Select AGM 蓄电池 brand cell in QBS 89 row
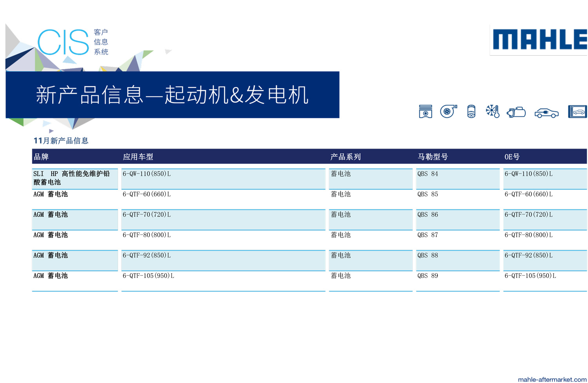The width and height of the screenshot is (588, 383). [x=75, y=281]
